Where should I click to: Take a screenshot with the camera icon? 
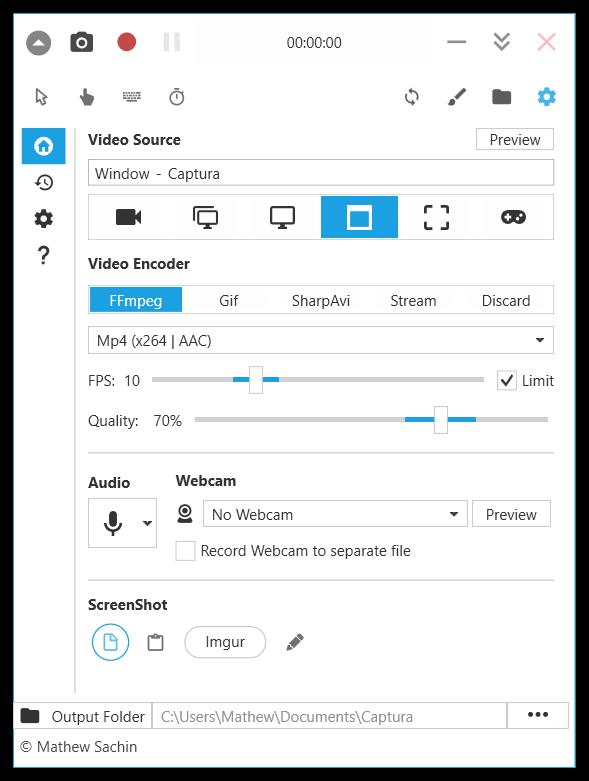tap(82, 42)
